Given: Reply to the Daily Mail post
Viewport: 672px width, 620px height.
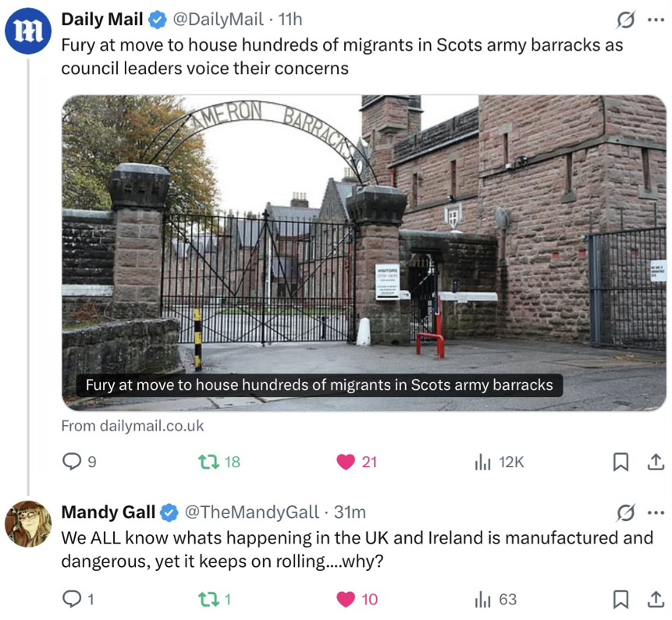Looking at the screenshot, I should point(72,462).
